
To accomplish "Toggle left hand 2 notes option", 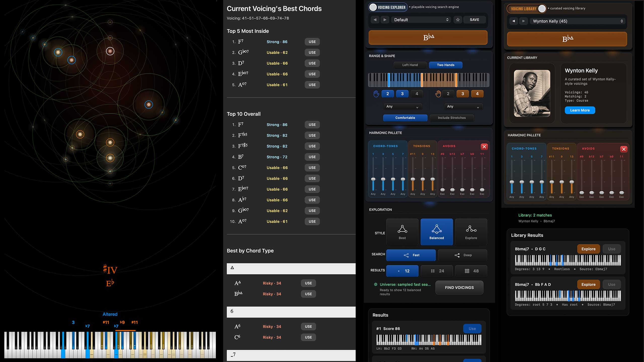I will click(x=388, y=94).
